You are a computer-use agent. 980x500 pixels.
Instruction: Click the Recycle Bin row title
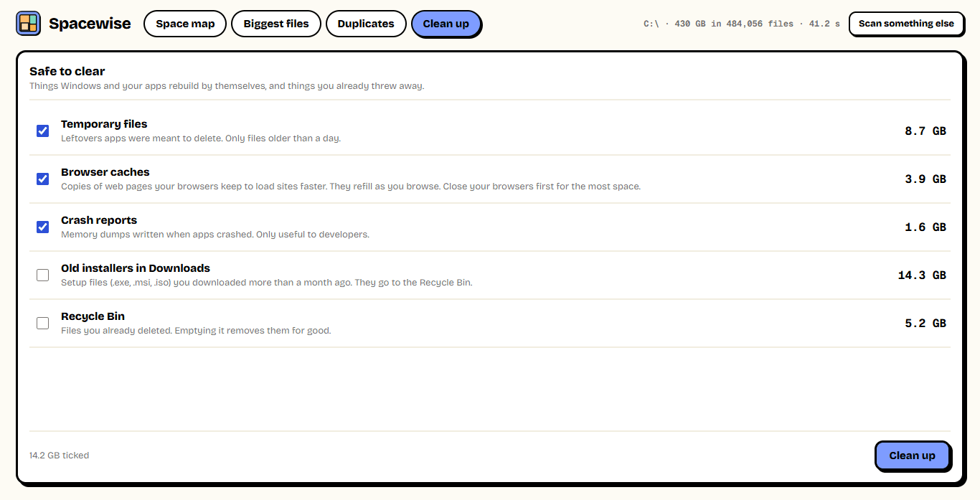point(93,316)
